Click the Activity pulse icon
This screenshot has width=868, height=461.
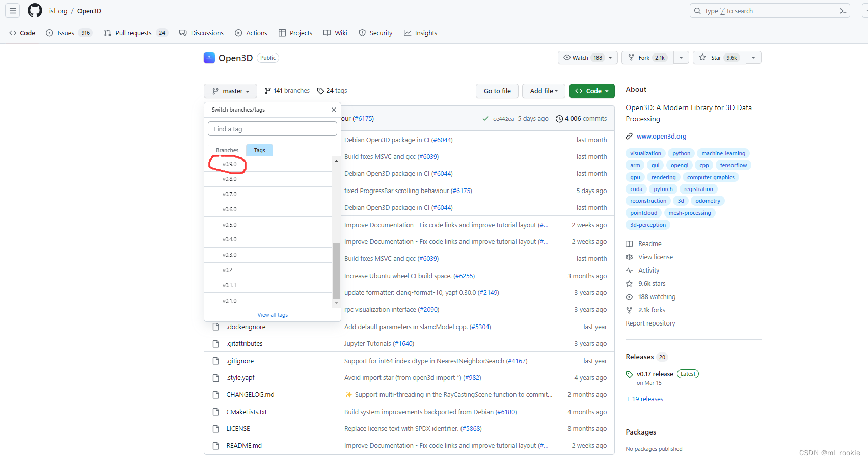(x=630, y=270)
